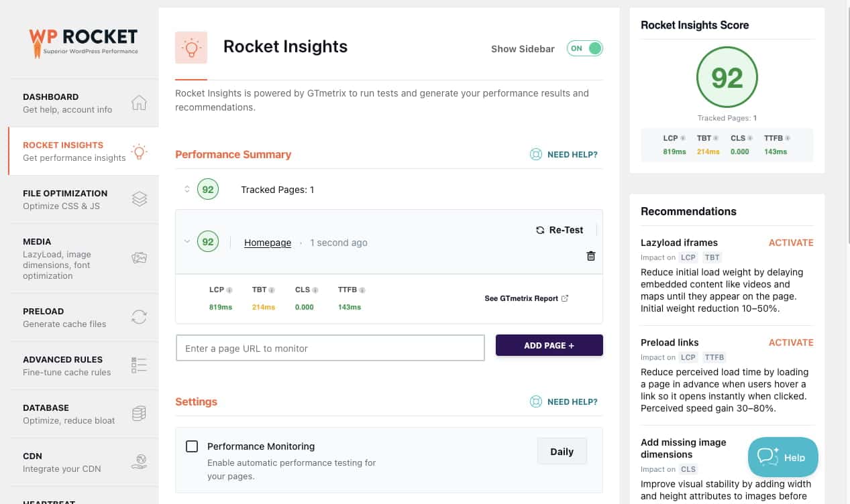Click the 143ms TTFB value in score panel
Viewport: 850px width, 504px height.
pyautogui.click(x=776, y=151)
